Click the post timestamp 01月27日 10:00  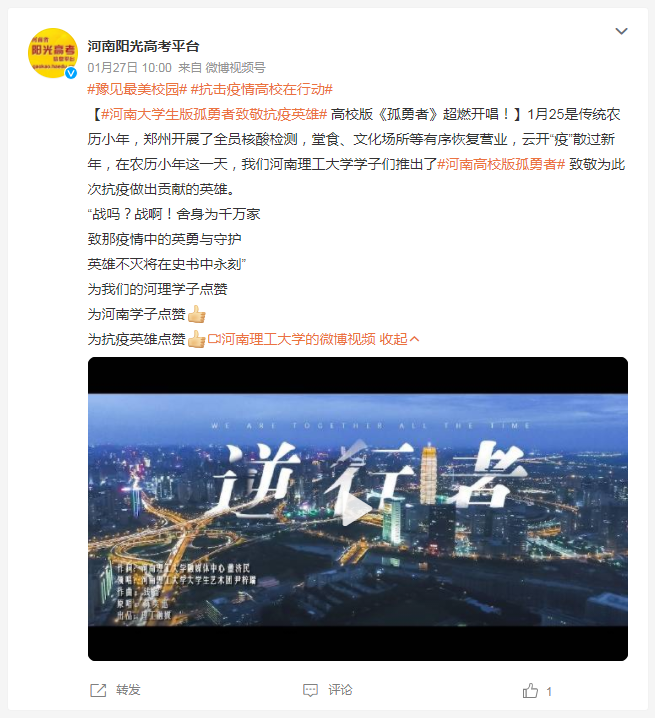click(130, 68)
